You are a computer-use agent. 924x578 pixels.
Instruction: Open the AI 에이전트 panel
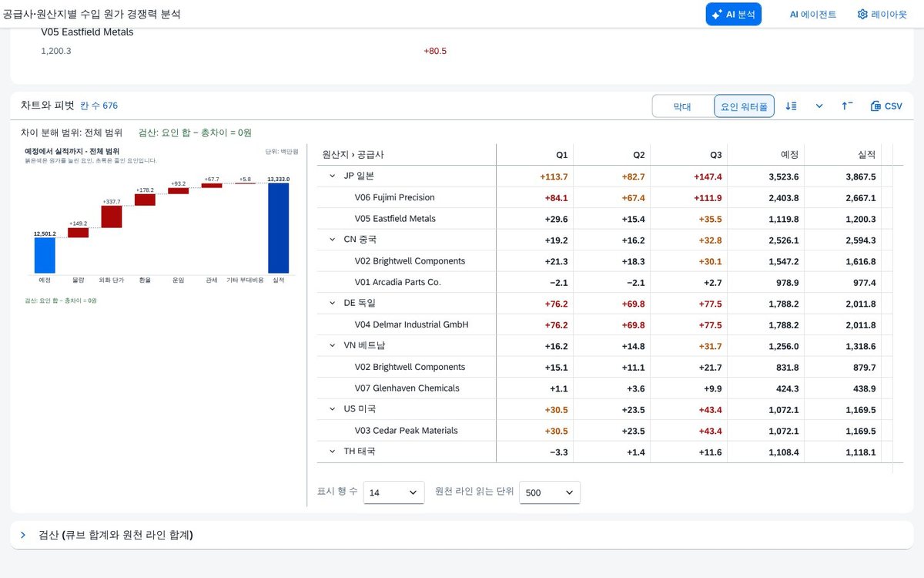pos(812,14)
